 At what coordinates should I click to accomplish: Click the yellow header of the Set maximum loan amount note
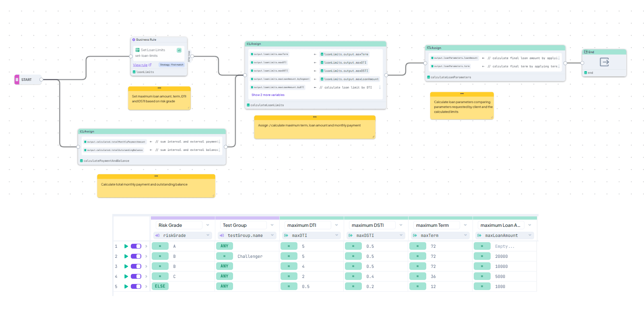pyautogui.click(x=159, y=88)
